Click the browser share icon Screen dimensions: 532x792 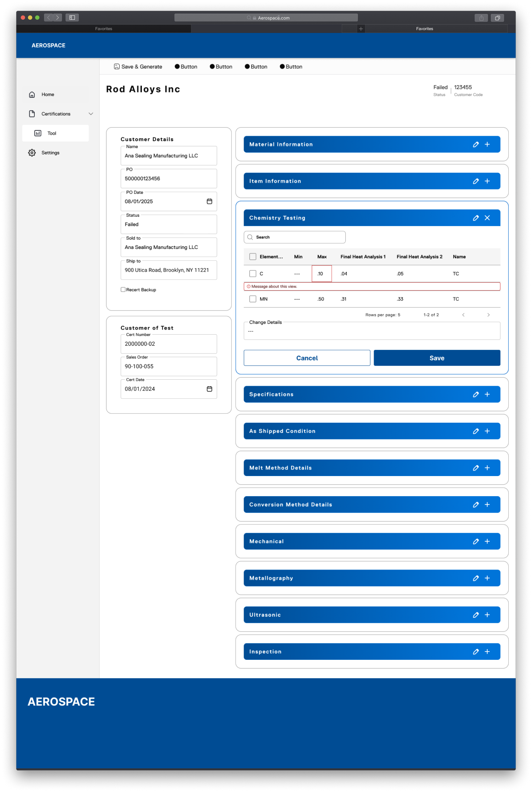coord(481,18)
